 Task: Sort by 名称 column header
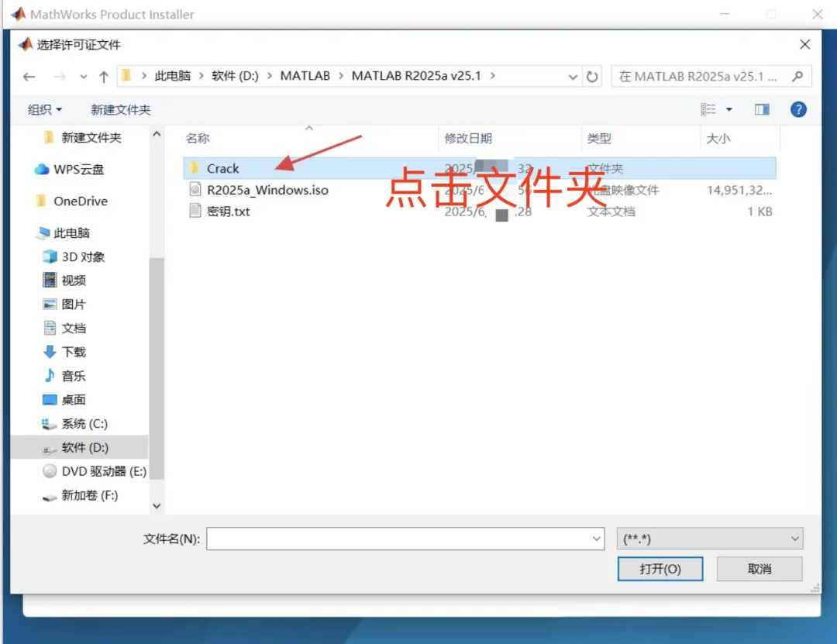coord(198,138)
